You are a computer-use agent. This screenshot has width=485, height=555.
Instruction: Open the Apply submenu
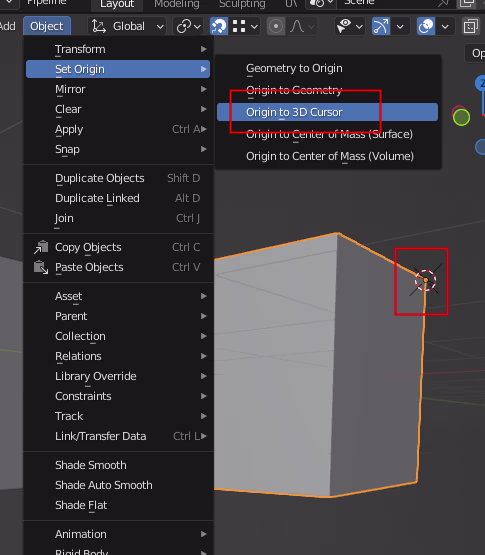click(x=118, y=129)
